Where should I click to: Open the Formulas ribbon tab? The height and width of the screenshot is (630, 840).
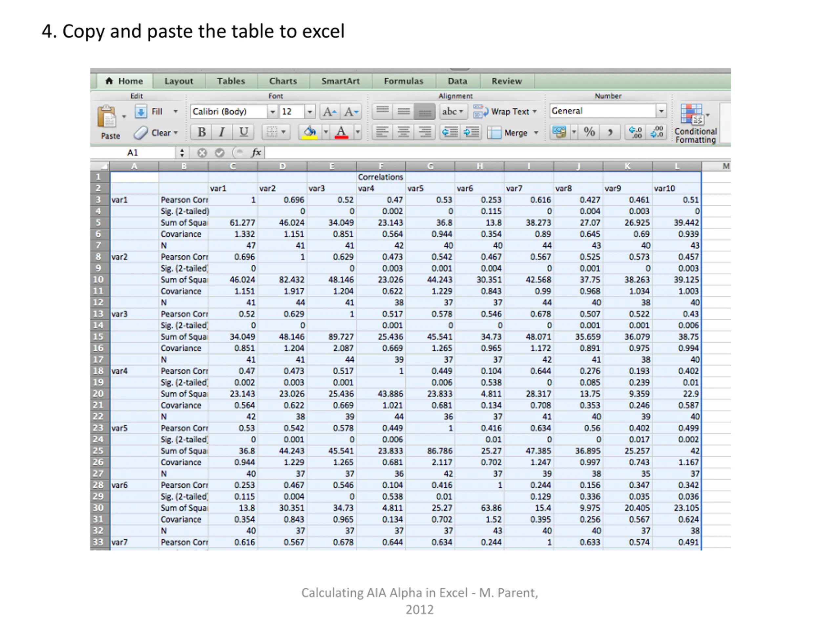pyautogui.click(x=403, y=81)
